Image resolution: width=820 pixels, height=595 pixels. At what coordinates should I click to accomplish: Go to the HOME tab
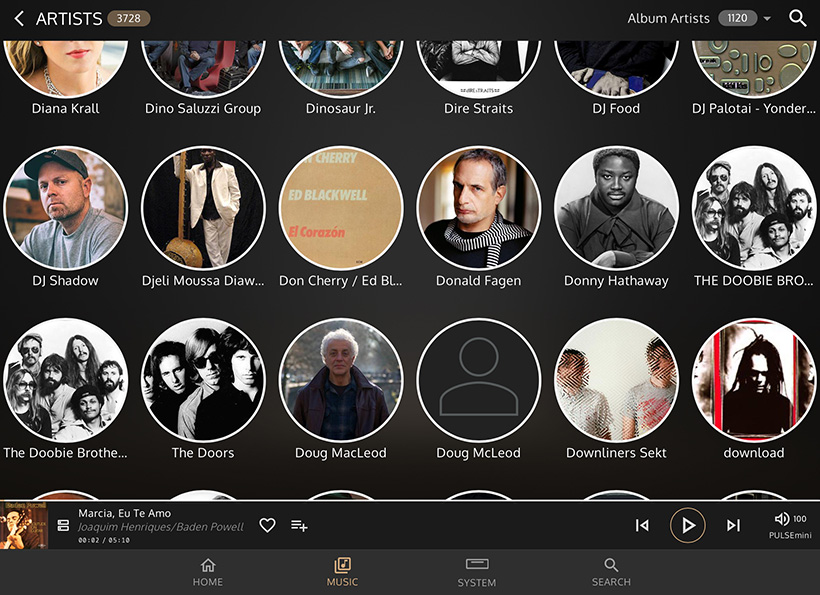(x=208, y=572)
